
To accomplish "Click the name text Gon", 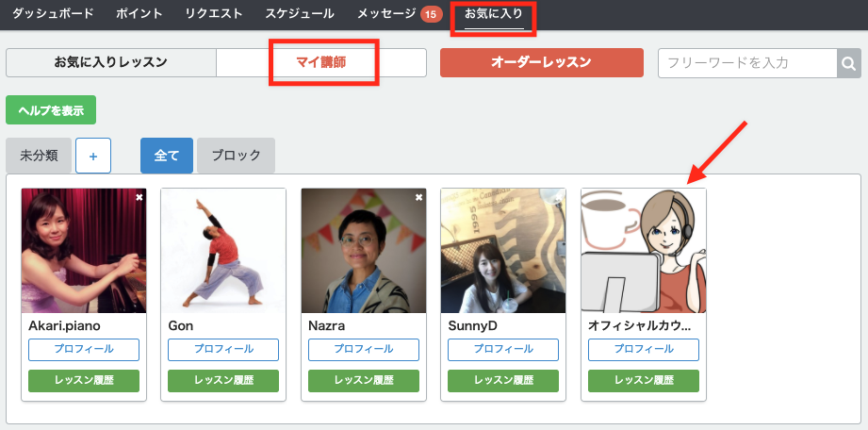I will pos(181,326).
